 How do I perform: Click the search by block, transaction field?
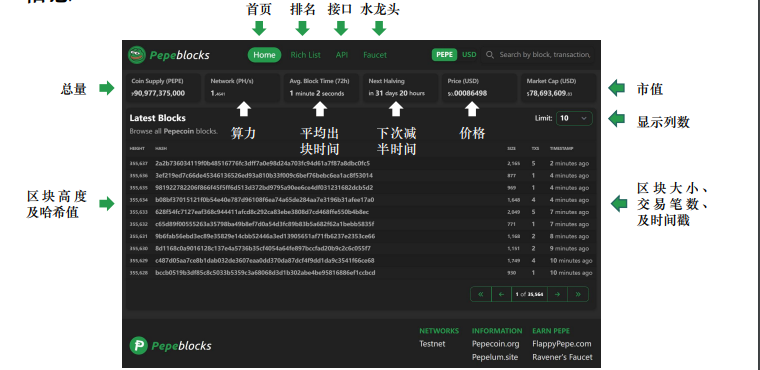coord(538,55)
